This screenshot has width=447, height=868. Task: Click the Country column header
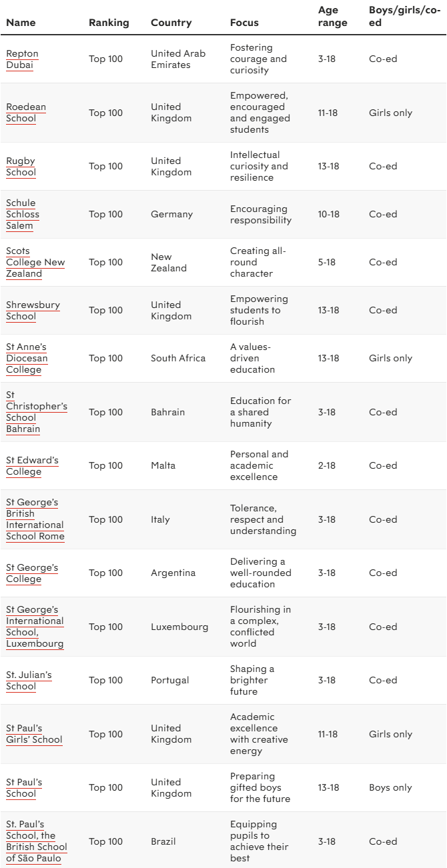coord(171,23)
